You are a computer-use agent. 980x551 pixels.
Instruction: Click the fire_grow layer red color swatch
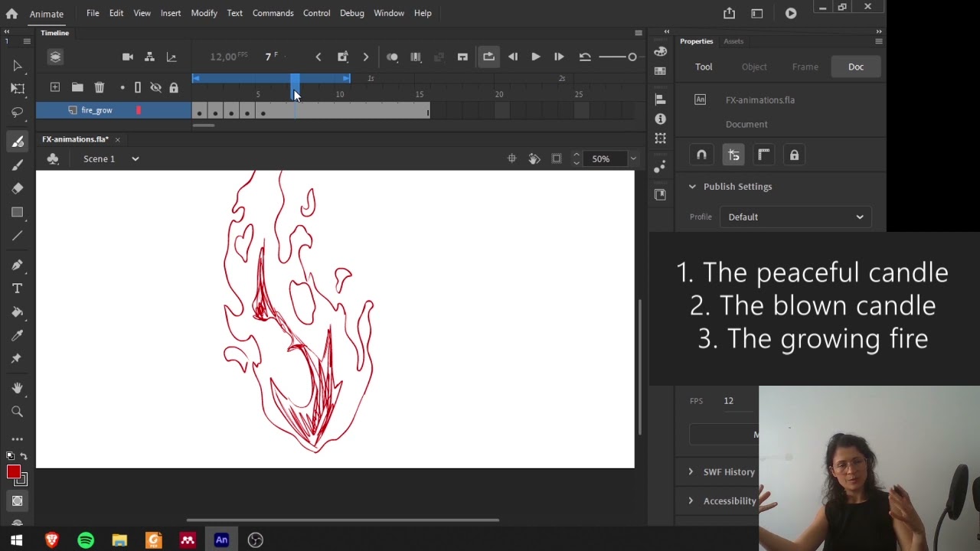point(139,110)
